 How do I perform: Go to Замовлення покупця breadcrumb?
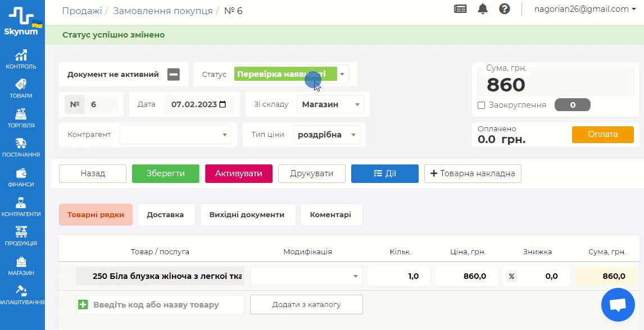tap(163, 11)
